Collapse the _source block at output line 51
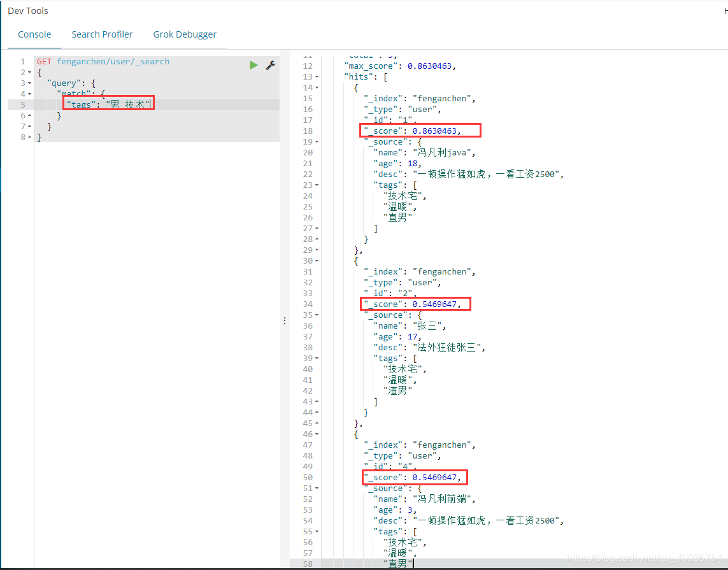This screenshot has width=728, height=570. [x=317, y=488]
